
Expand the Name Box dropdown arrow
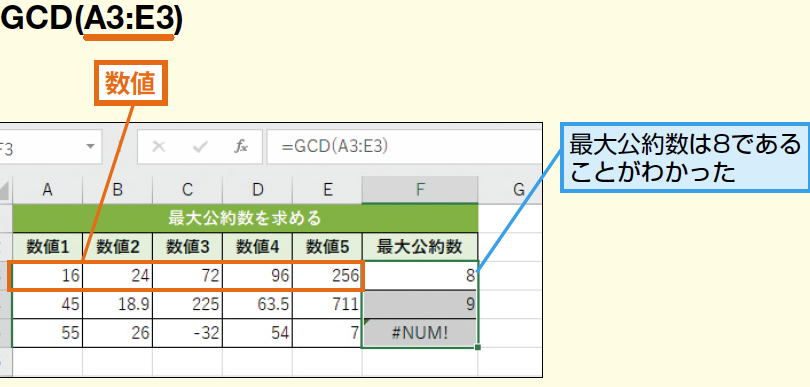(x=91, y=146)
